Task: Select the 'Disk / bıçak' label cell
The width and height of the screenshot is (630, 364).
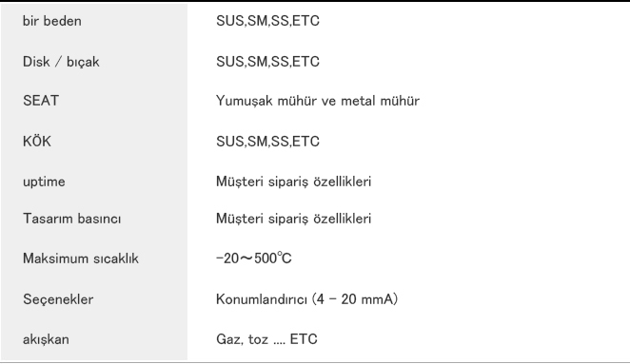Action: pyautogui.click(x=61, y=62)
